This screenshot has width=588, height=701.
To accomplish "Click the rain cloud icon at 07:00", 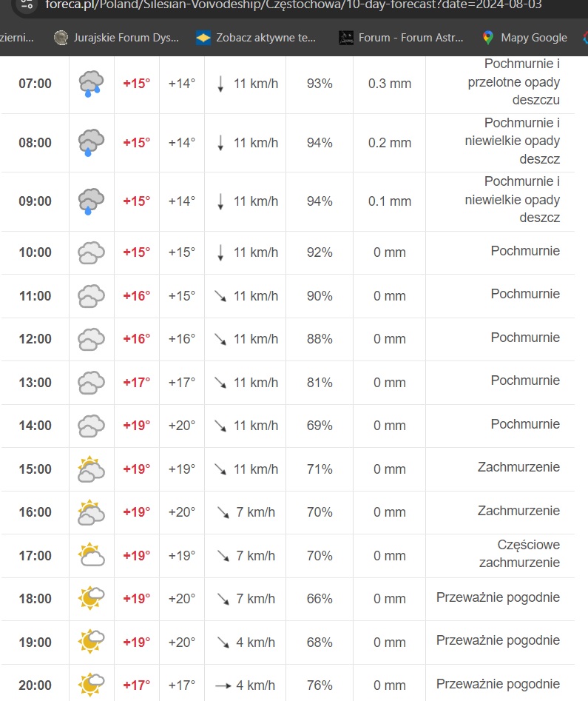I will pos(91,84).
